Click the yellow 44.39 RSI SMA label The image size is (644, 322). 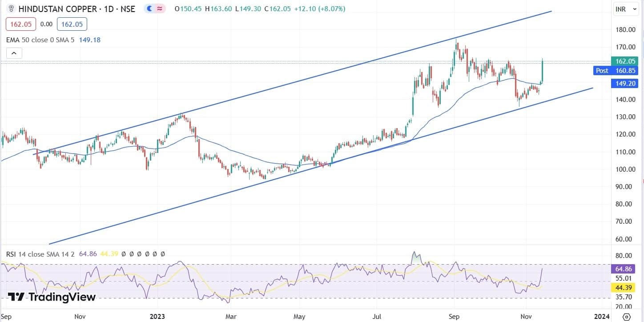(625, 288)
